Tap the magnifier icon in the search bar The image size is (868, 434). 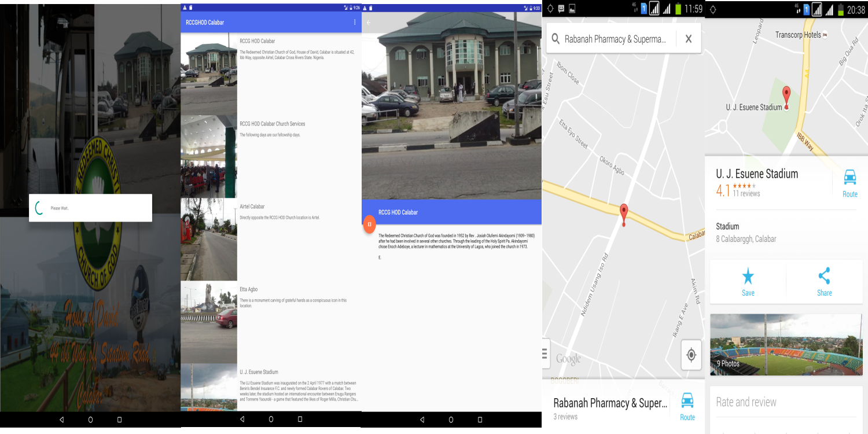556,39
